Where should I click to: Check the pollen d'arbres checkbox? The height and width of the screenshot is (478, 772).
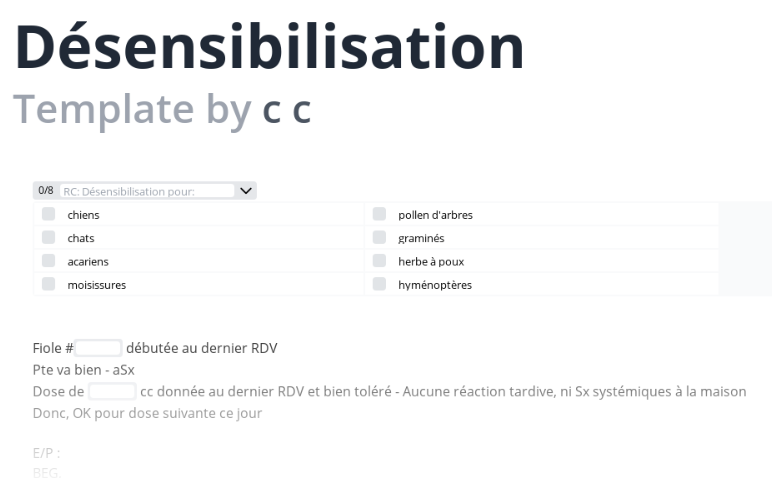(x=379, y=214)
